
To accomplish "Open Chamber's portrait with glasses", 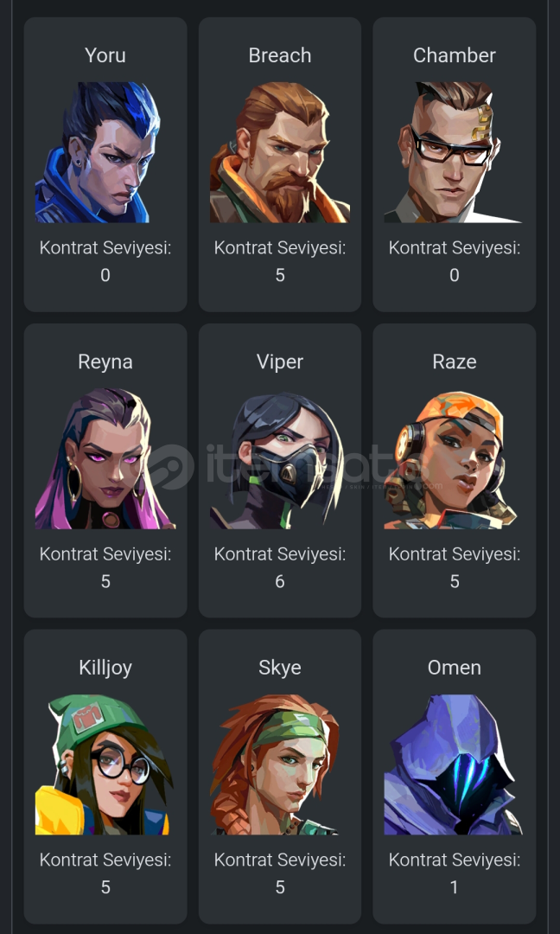I will (454, 152).
